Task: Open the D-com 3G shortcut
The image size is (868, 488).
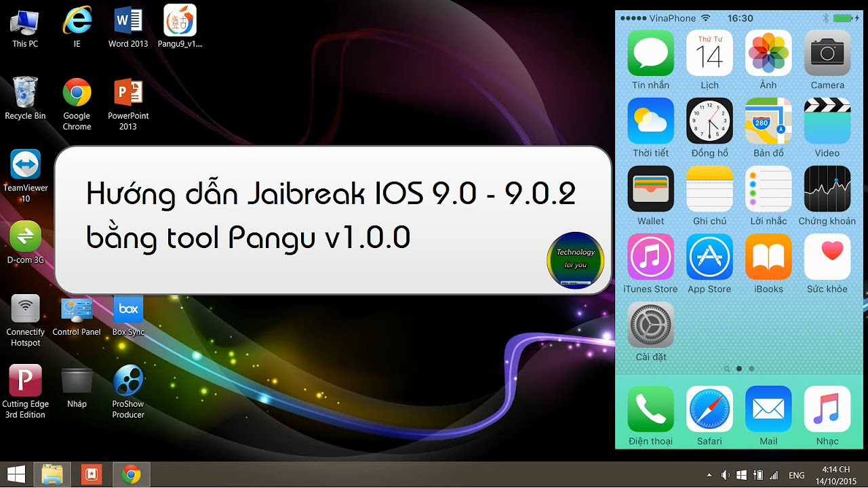Action: [25, 243]
